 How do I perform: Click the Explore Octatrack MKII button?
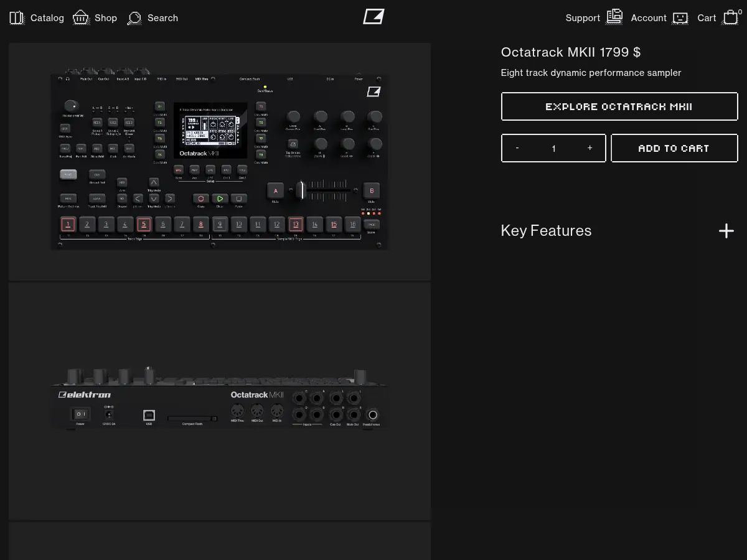[619, 106]
